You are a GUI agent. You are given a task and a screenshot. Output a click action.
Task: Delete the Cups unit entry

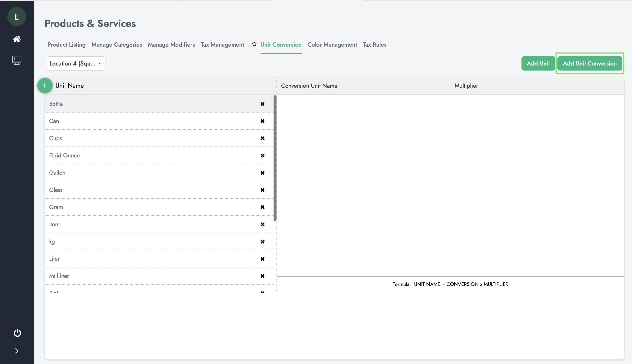263,138
